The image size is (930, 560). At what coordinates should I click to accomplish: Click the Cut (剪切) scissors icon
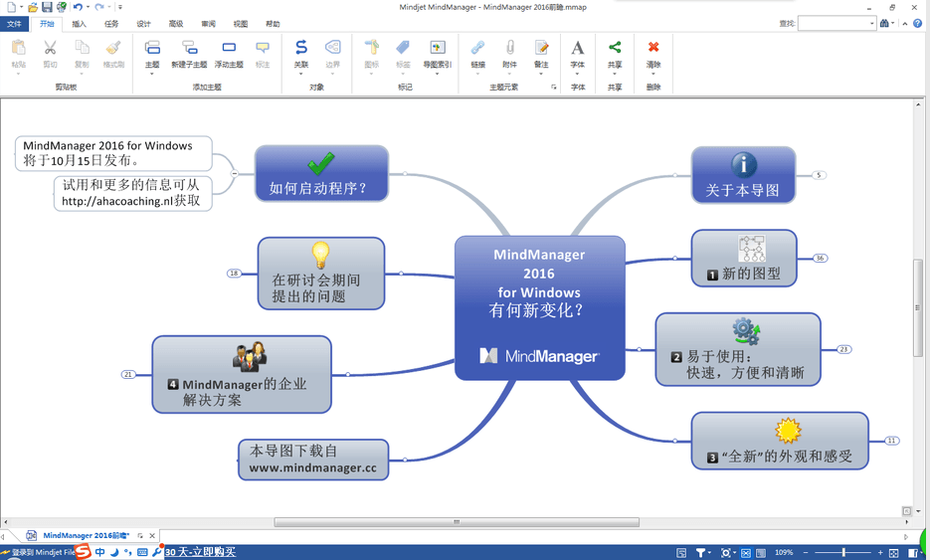(x=51, y=48)
